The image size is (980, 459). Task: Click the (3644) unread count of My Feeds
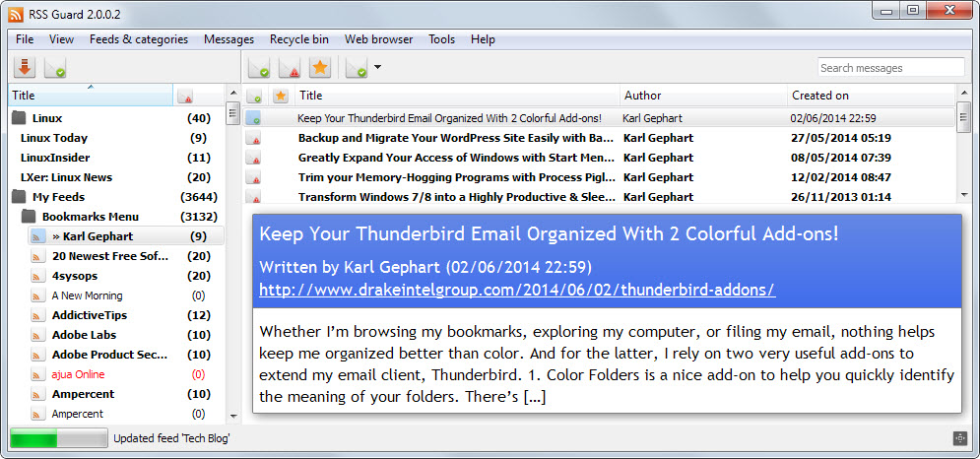point(199,197)
